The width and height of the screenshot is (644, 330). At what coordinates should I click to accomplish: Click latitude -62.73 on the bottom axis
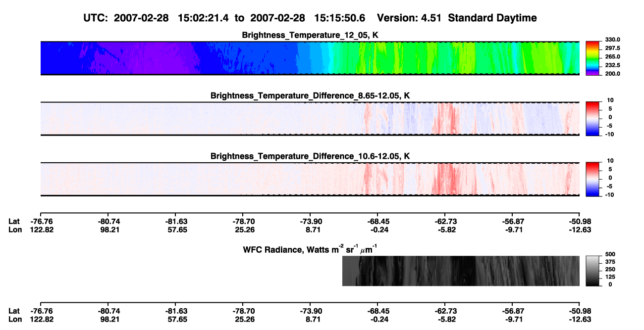(444, 311)
